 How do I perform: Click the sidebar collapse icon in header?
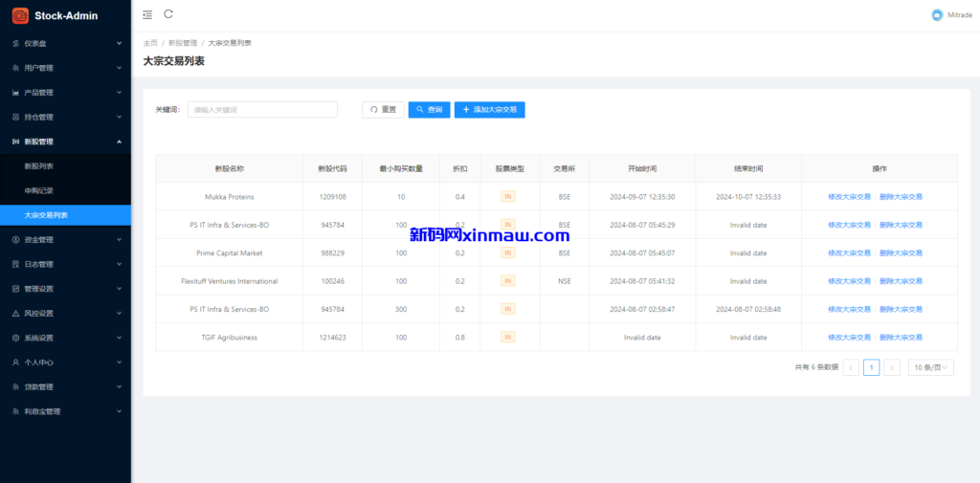(x=146, y=14)
